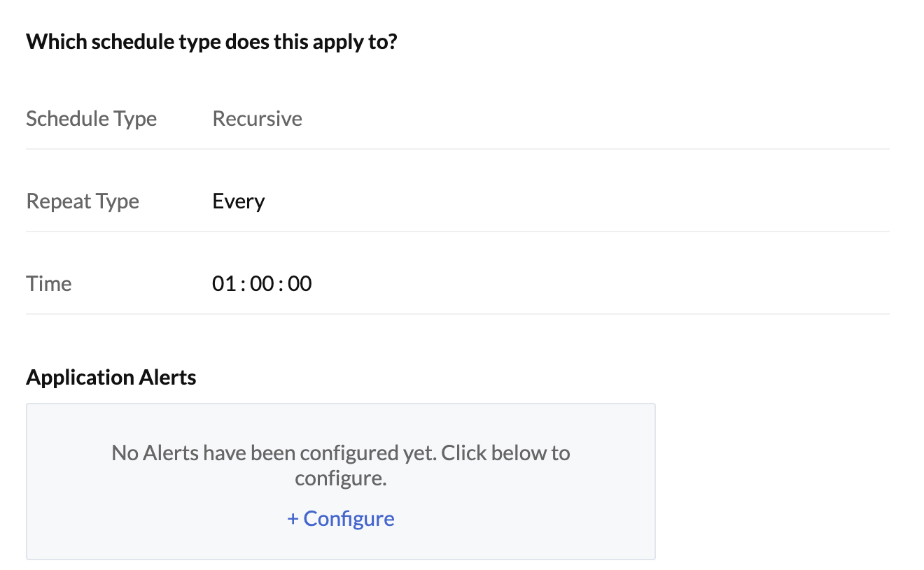
Task: Click empty space right of Every value
Action: [x=560, y=201]
